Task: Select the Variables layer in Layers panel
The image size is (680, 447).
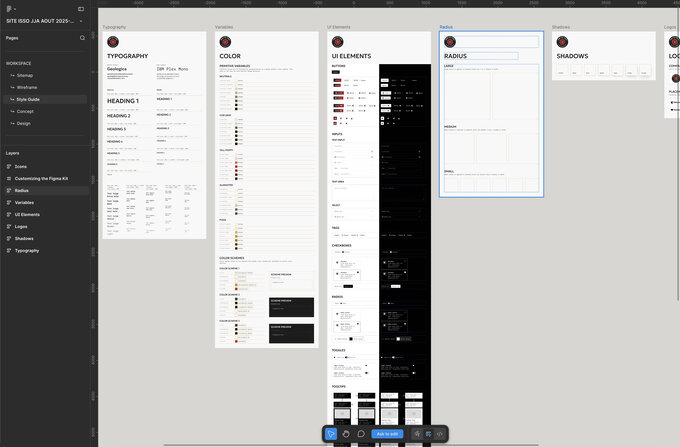Action: pyautogui.click(x=24, y=202)
